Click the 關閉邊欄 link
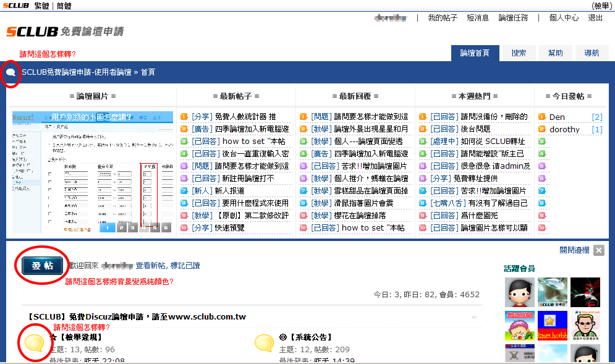This screenshot has height=364, width=615. pos(574,250)
